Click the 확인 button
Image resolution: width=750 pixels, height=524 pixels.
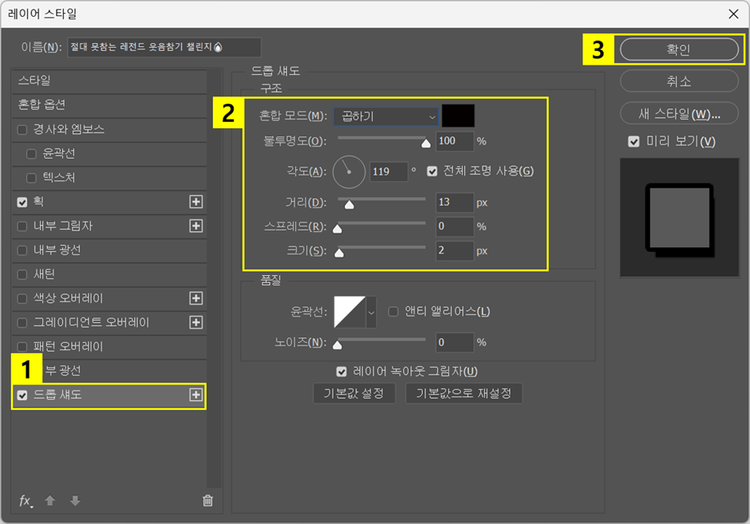(x=679, y=49)
